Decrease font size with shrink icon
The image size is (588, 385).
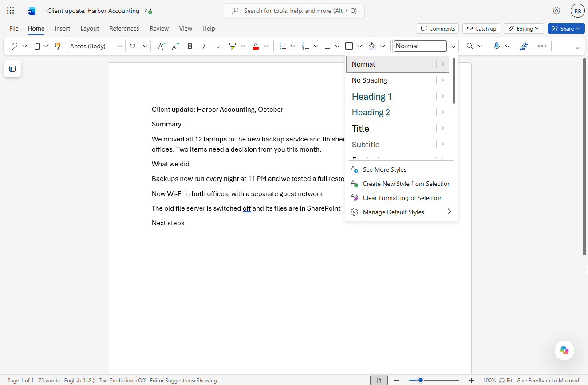pyautogui.click(x=176, y=46)
